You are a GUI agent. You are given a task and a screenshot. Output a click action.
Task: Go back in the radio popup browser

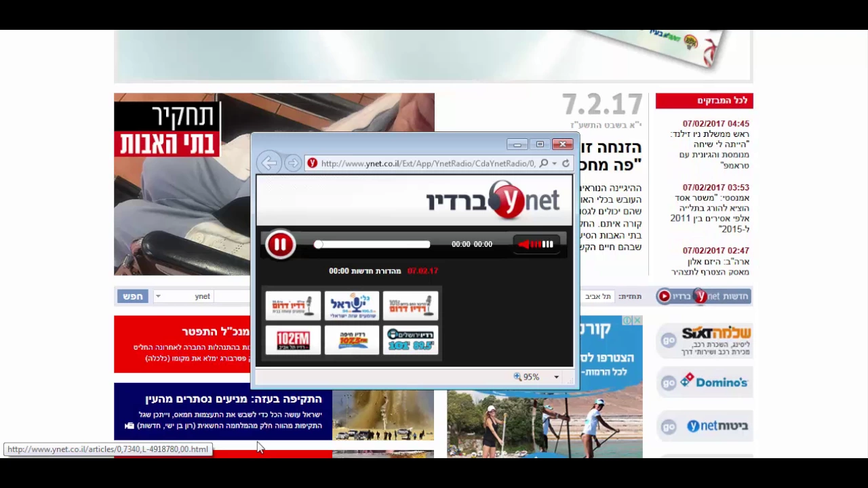tap(269, 163)
